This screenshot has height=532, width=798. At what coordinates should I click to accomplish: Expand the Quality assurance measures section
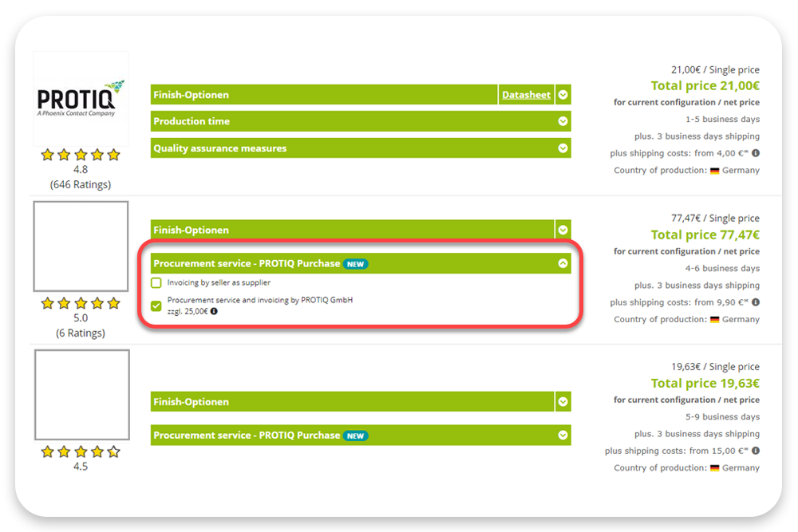563,148
